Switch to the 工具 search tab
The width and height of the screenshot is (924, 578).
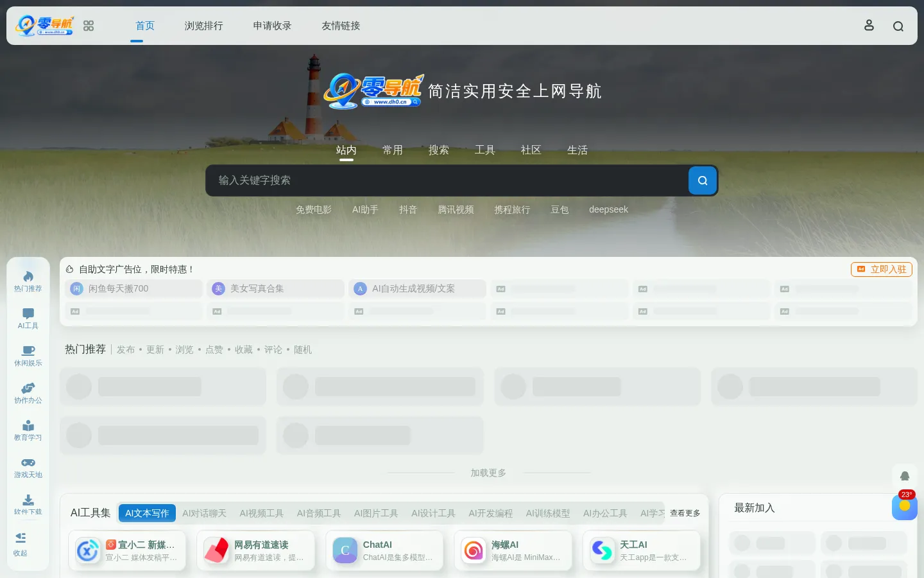[485, 150]
